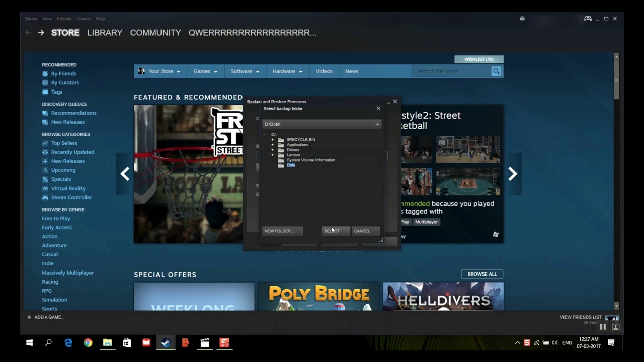Open the backup folder path dropdown
This screenshot has width=644, height=362.
point(377,124)
